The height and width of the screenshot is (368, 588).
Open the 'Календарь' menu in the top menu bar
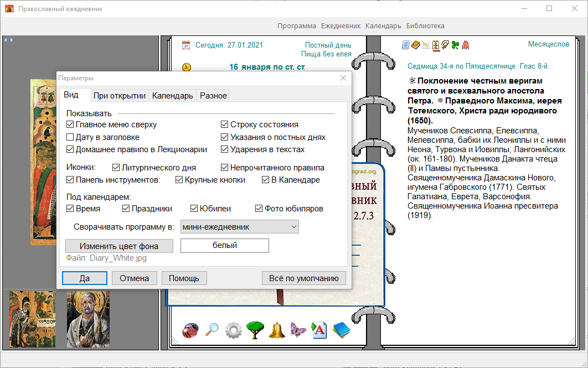pyautogui.click(x=383, y=25)
